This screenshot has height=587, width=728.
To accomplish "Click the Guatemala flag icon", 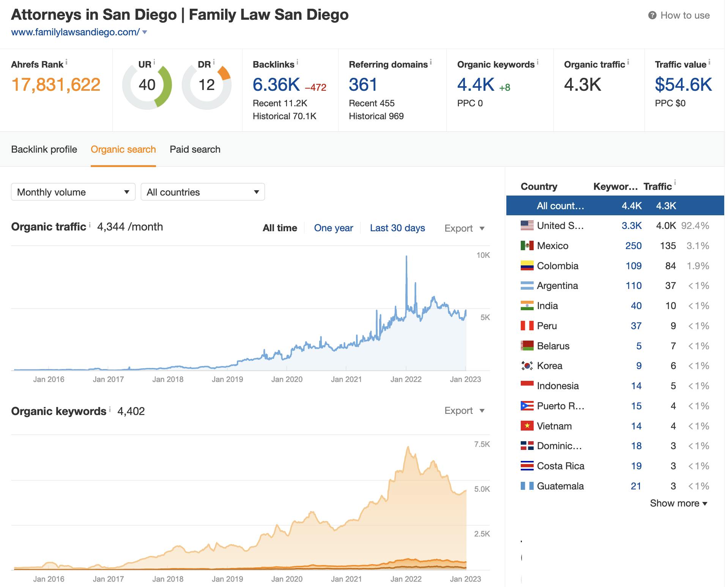I will pos(527,486).
